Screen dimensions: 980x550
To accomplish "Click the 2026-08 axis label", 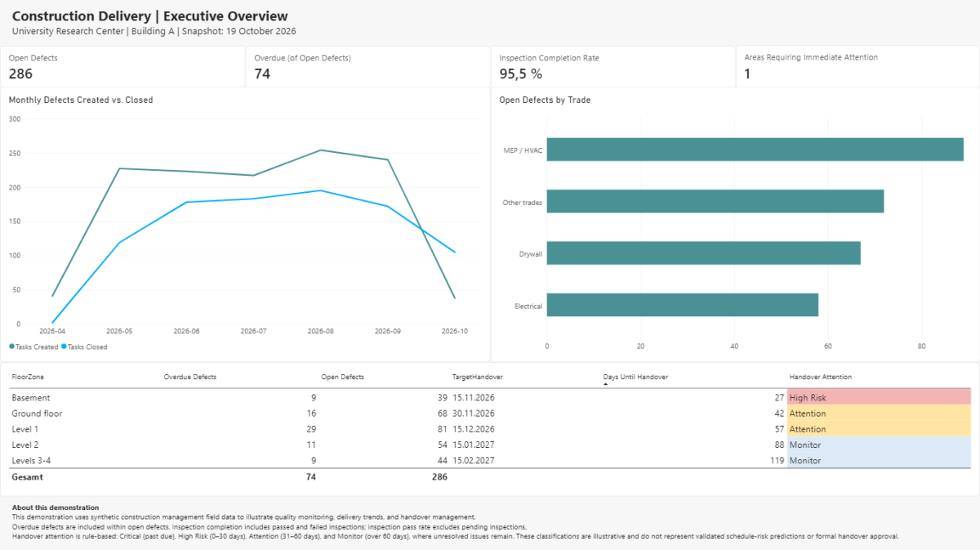I will coord(320,331).
